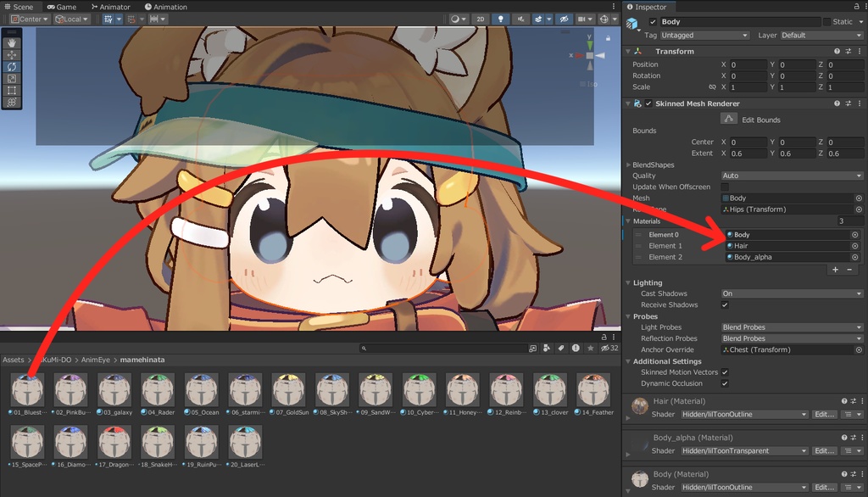
Task: Select the Inspector tab
Action: (x=647, y=7)
